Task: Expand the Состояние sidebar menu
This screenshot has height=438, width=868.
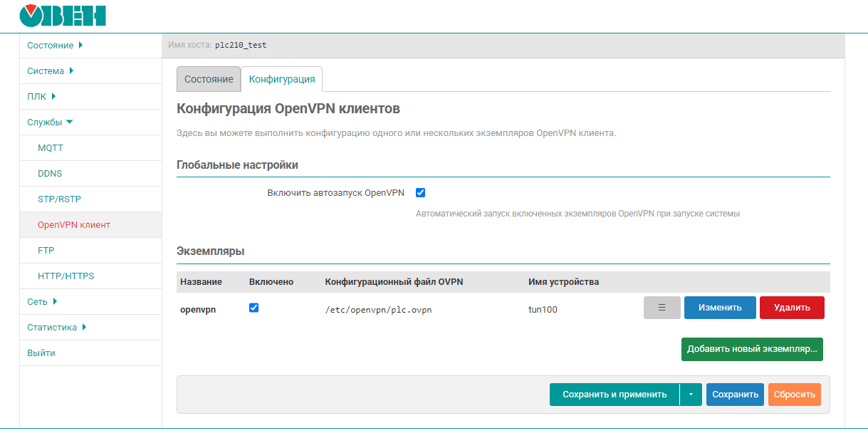Action: [55, 46]
